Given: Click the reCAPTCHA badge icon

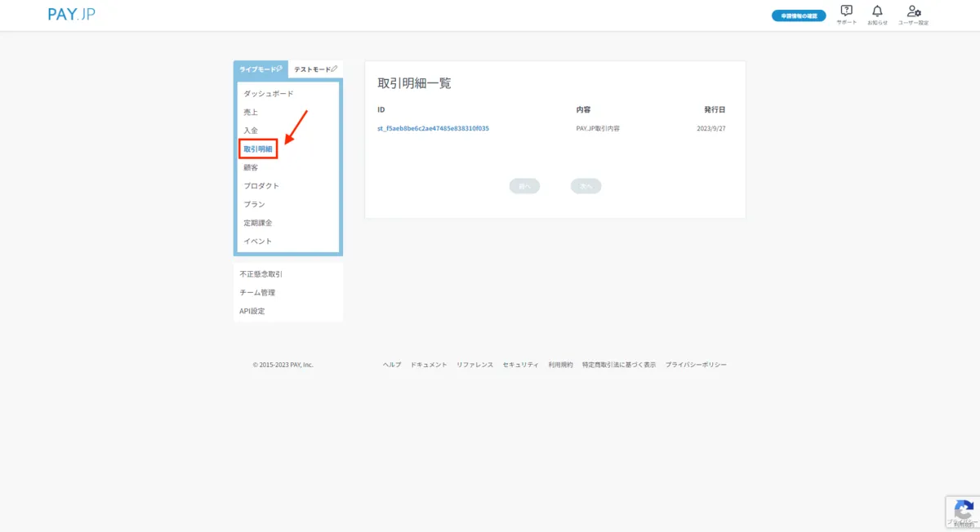Looking at the screenshot, I should coord(962,511).
